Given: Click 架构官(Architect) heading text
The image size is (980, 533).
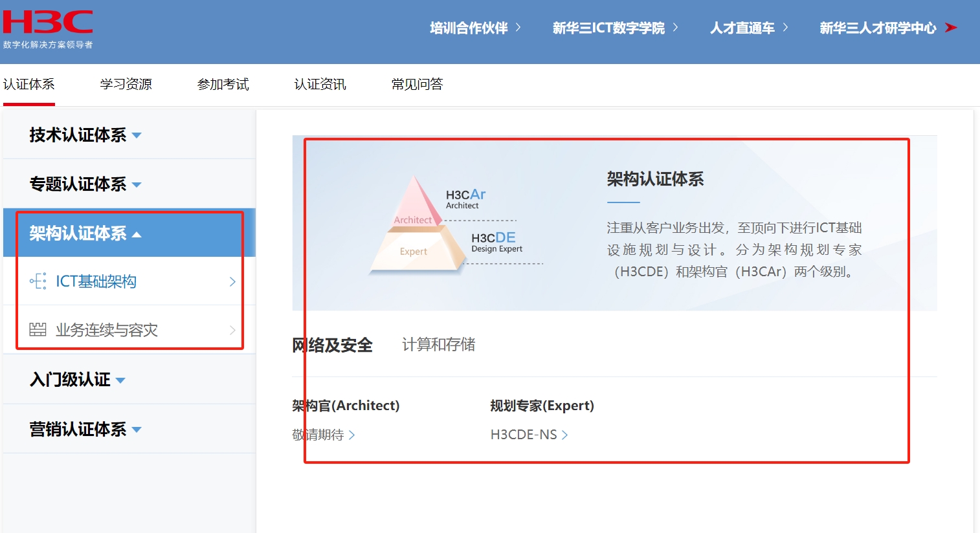Looking at the screenshot, I should tap(346, 406).
